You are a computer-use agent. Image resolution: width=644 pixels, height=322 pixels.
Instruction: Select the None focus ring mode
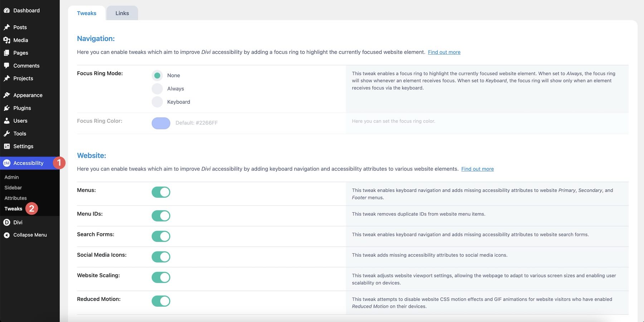(157, 75)
